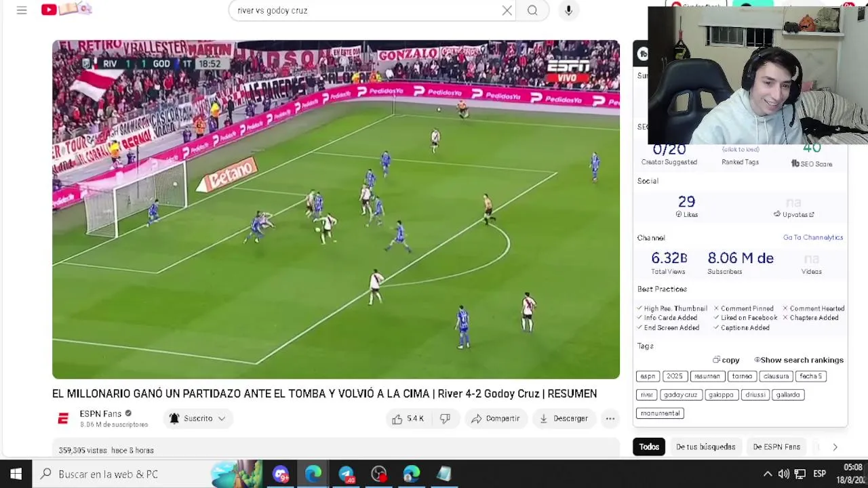Click the End Screen Added check item

[x=668, y=328]
